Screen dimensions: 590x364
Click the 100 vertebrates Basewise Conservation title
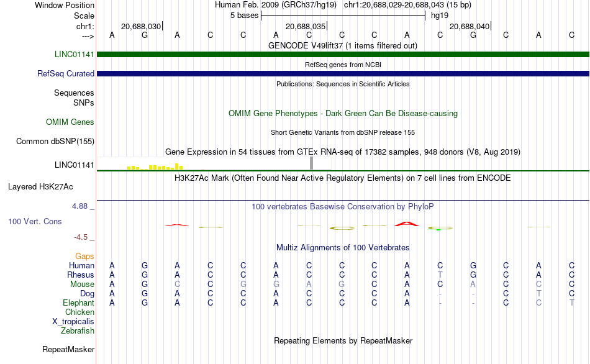pos(342,206)
